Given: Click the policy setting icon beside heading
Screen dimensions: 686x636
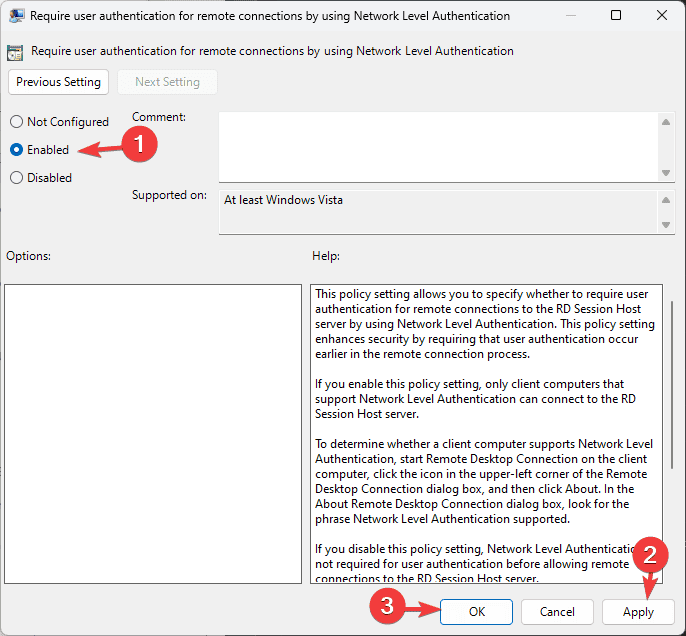Looking at the screenshot, I should [x=15, y=52].
